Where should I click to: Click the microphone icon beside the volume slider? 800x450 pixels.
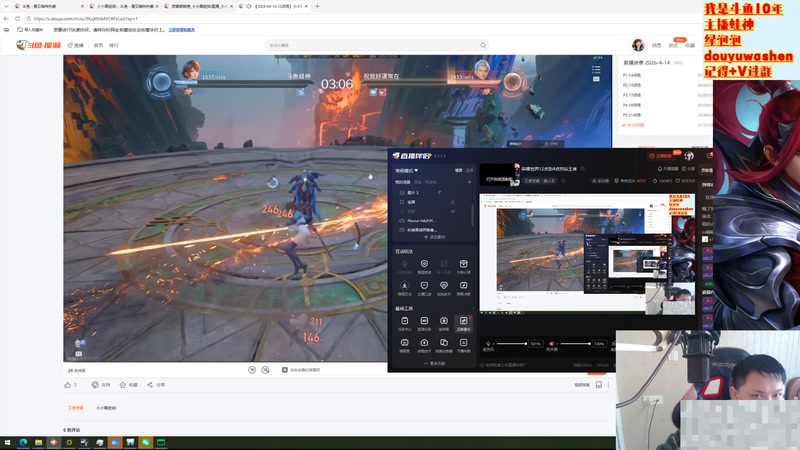coord(488,344)
